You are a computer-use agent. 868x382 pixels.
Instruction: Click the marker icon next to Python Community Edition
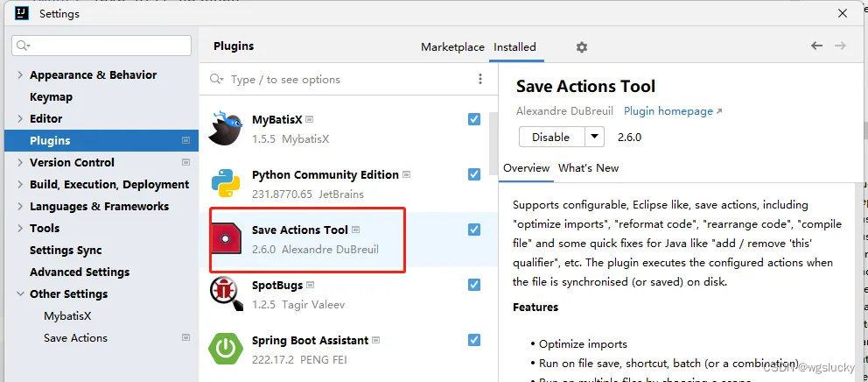coord(406,174)
